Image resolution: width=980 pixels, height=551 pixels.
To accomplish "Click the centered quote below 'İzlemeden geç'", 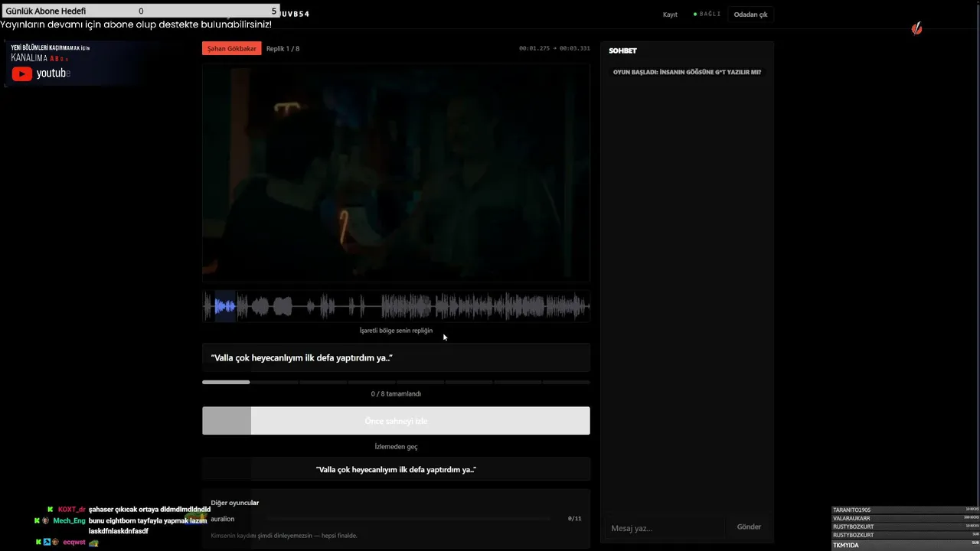I will pyautogui.click(x=396, y=469).
